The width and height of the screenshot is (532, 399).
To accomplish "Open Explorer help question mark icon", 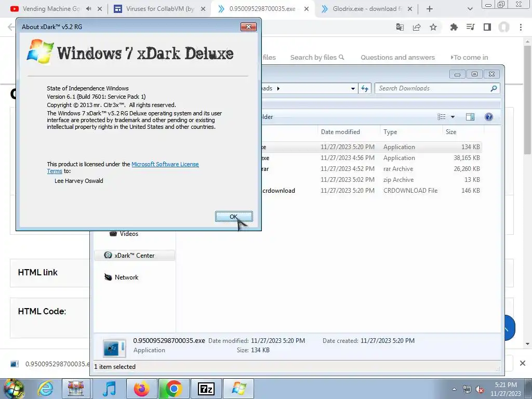I will [x=488, y=117].
